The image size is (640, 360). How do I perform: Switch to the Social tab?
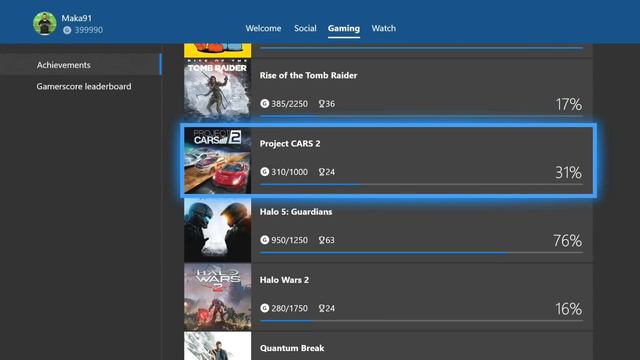[305, 28]
